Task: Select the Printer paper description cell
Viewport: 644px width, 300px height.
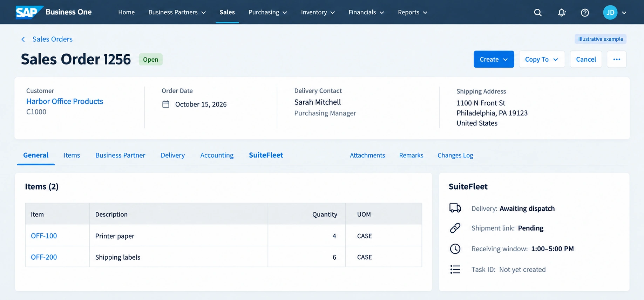Action: tap(178, 236)
